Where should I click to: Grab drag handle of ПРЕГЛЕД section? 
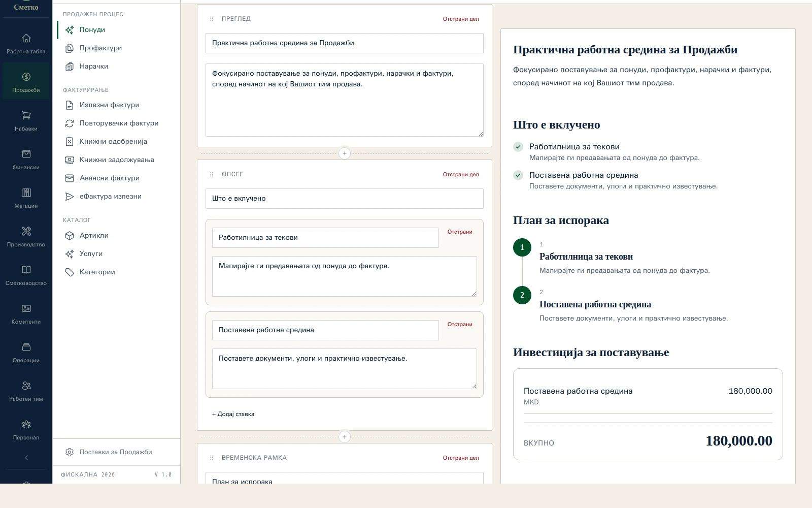click(212, 19)
